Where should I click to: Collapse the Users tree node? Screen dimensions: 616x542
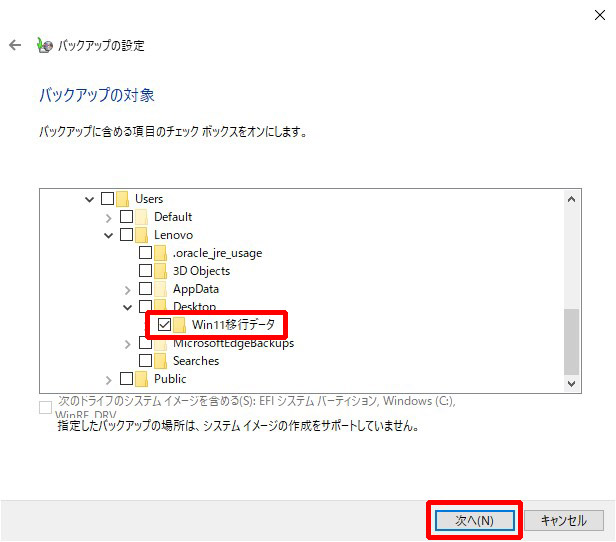point(90,200)
